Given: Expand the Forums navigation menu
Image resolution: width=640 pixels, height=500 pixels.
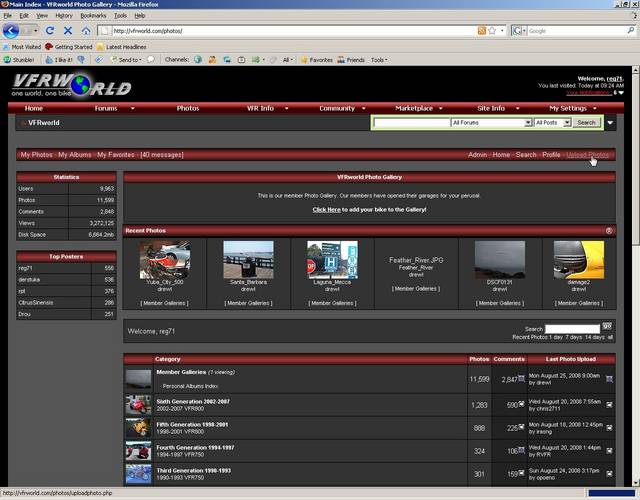Looking at the screenshot, I should click(106, 108).
